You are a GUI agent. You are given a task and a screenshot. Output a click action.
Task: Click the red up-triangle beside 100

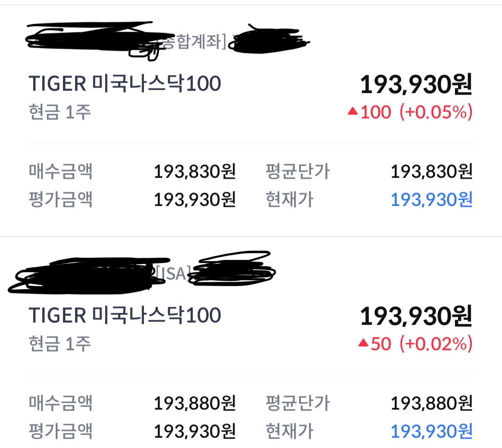click(353, 112)
